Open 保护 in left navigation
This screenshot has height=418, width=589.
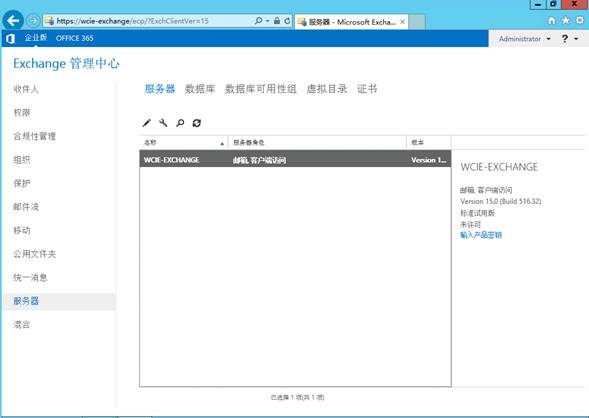click(x=22, y=183)
